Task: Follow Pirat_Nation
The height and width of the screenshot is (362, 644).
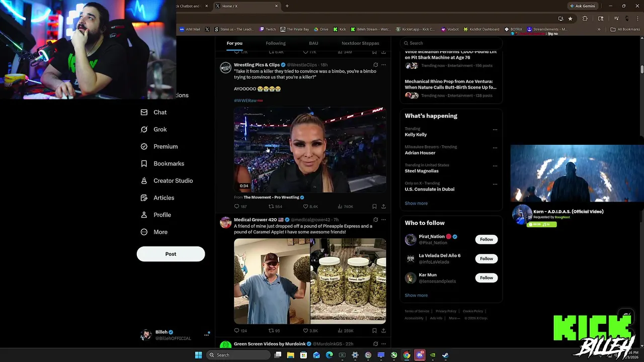Action: [x=487, y=239]
